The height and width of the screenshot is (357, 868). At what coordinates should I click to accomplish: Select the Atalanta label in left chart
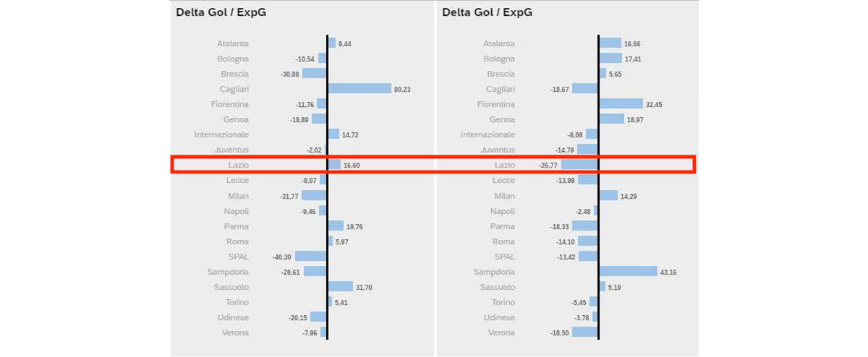(x=232, y=43)
